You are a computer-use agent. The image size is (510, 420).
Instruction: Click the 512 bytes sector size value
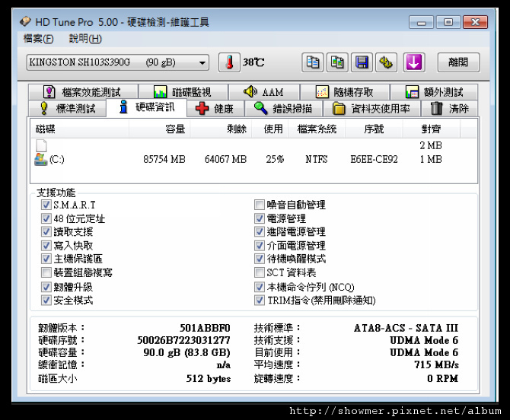209,379
